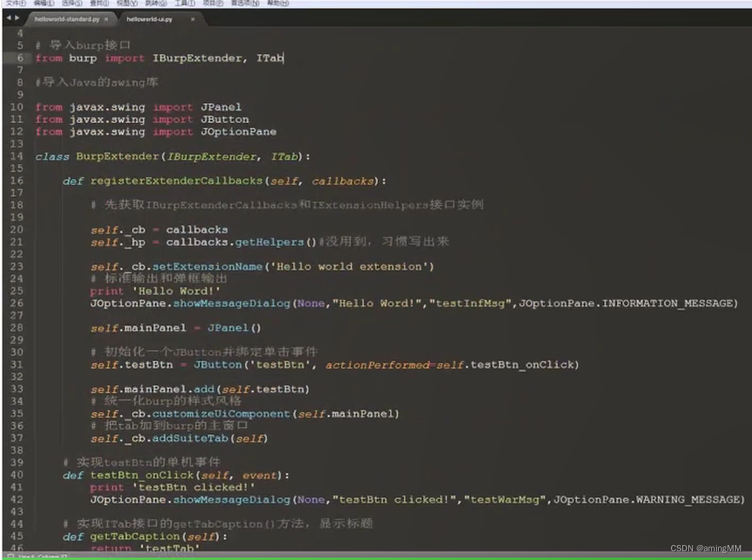The width and height of the screenshot is (752, 560).
Task: Go to next tab with right arrow
Action: click(x=18, y=18)
